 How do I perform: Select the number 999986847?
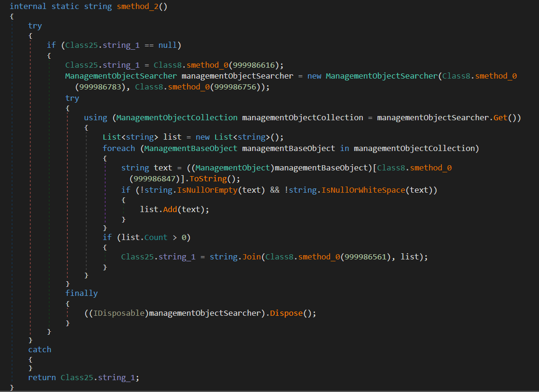[155, 178]
